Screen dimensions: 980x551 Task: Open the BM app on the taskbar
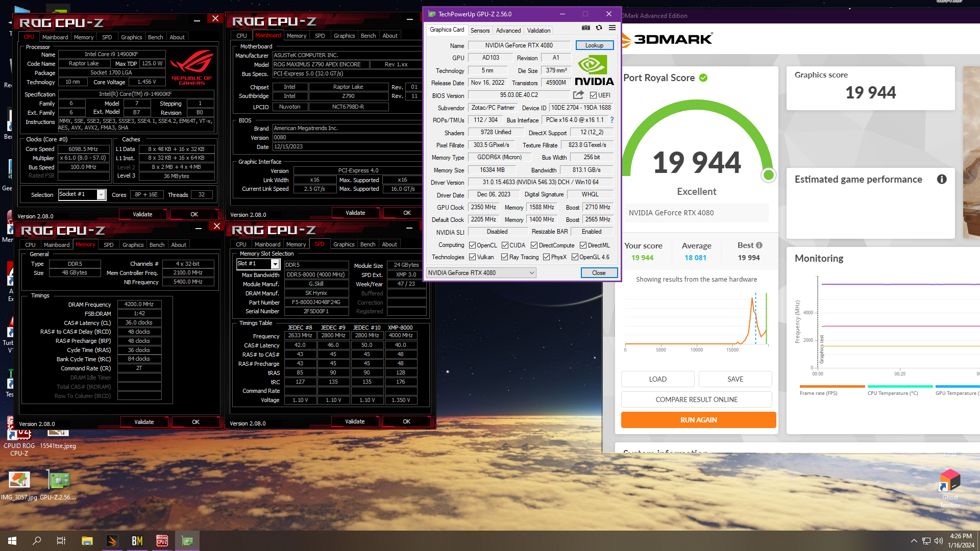(137, 541)
